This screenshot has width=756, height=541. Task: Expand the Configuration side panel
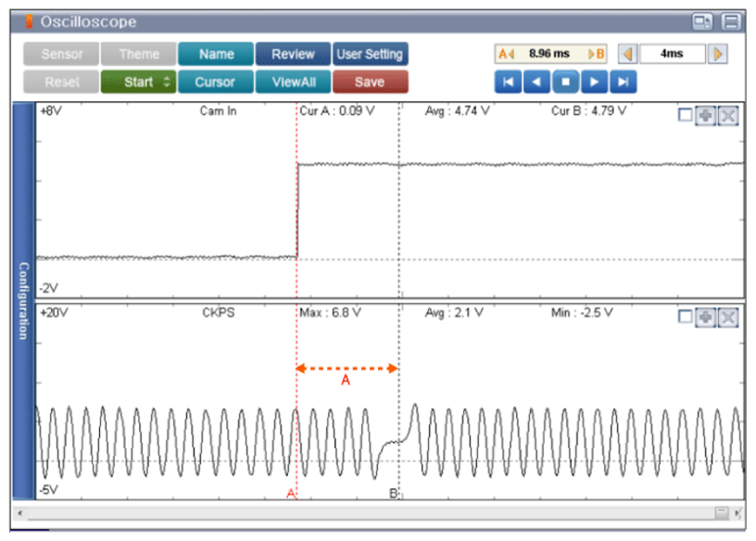(x=23, y=301)
